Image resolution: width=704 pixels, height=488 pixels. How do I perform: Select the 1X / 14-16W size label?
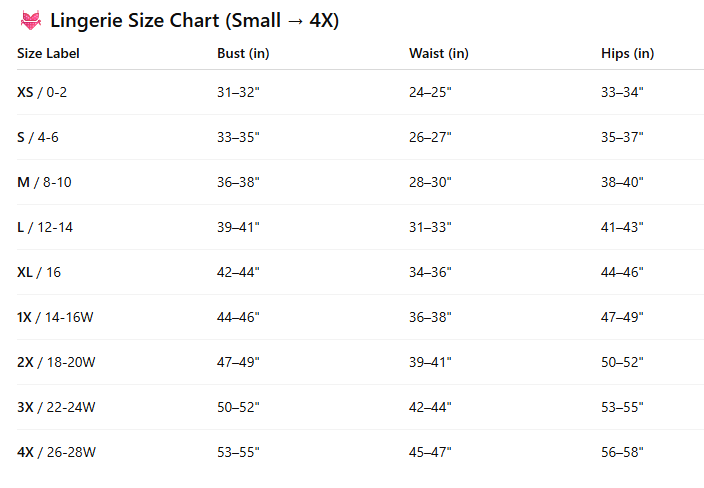[x=55, y=317]
